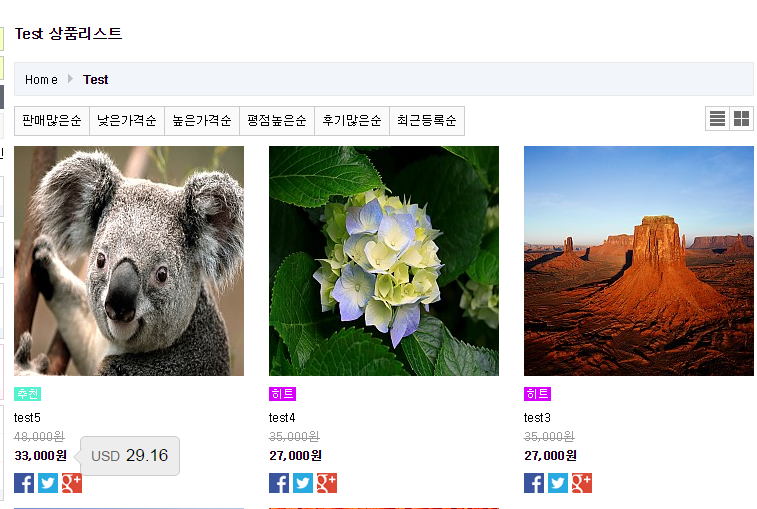Sort by 판매많은순
The width and height of the screenshot is (757, 509).
pos(52,121)
